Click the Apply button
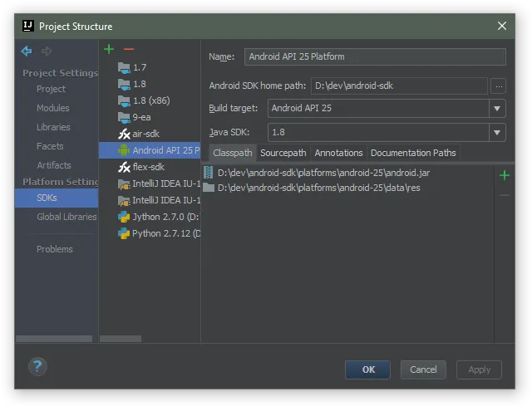The width and height of the screenshot is (532, 406). click(x=479, y=369)
